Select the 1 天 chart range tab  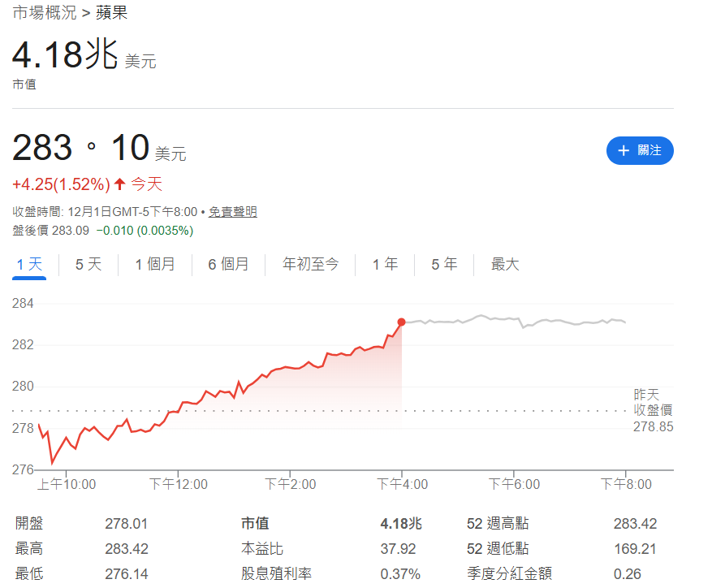[x=29, y=264]
